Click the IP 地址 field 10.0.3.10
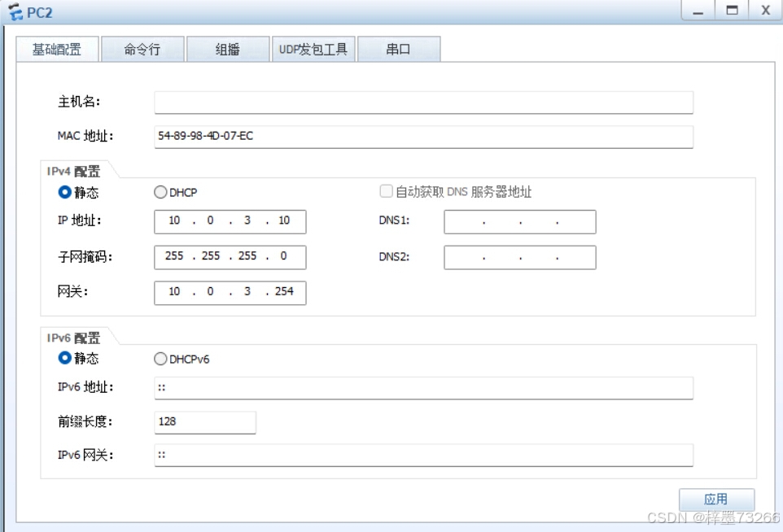The width and height of the screenshot is (783, 532). pos(230,221)
